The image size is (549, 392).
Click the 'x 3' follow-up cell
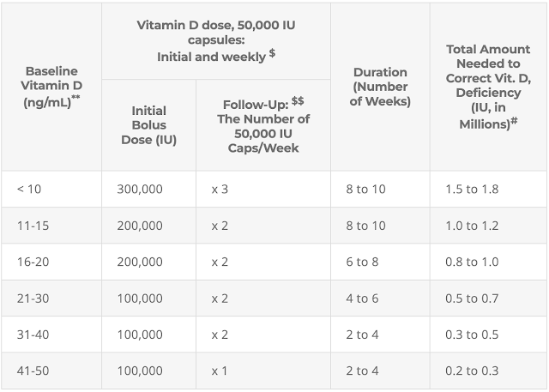[220, 189]
